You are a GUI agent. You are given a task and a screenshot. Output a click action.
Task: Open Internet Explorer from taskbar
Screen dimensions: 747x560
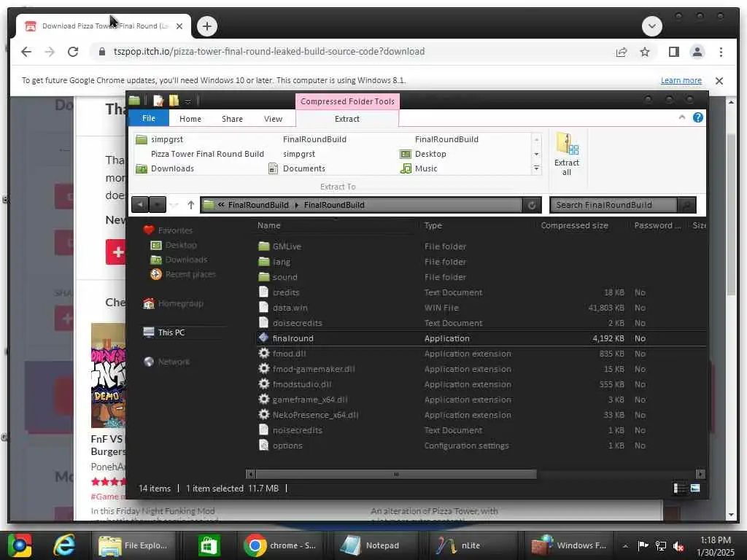pyautogui.click(x=64, y=545)
